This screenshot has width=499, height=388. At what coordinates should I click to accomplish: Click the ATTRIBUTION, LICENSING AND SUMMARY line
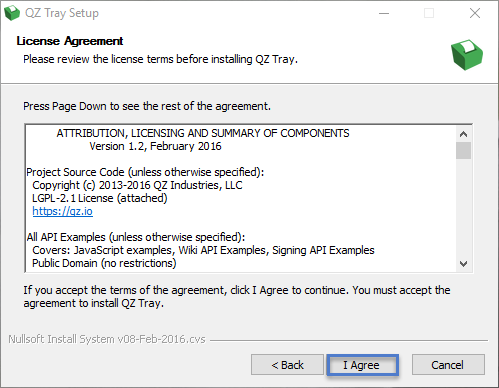pos(203,133)
